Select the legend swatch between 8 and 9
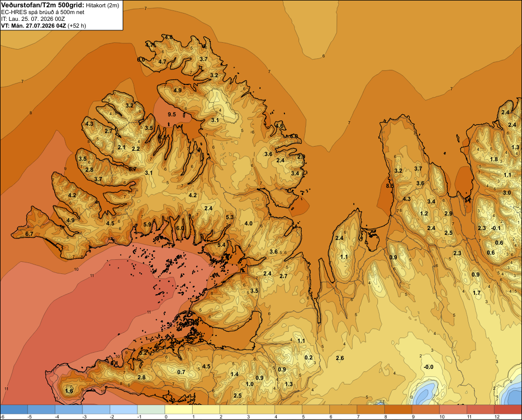Viewport: 522px width, 420px height. click(x=398, y=409)
